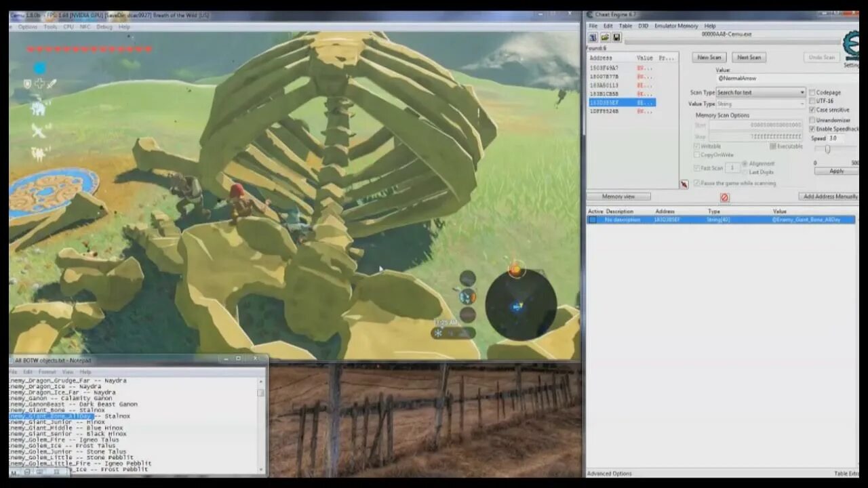The width and height of the screenshot is (868, 488).
Task: Click the cross d-pad icon in game HUD
Action: point(39,84)
